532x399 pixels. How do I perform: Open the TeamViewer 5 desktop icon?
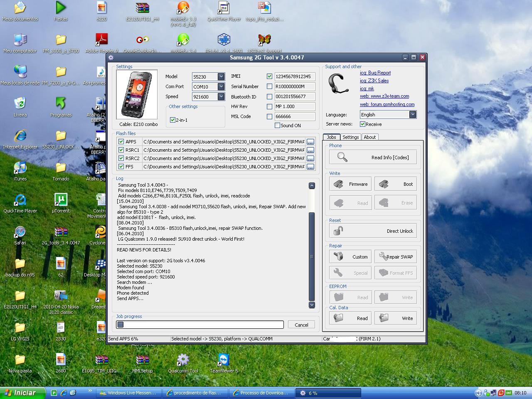[224, 363]
